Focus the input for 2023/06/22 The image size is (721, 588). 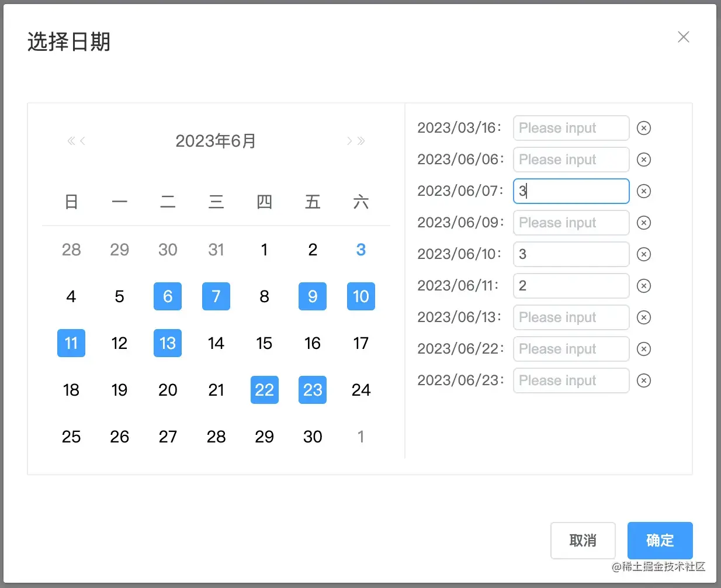[x=571, y=349]
